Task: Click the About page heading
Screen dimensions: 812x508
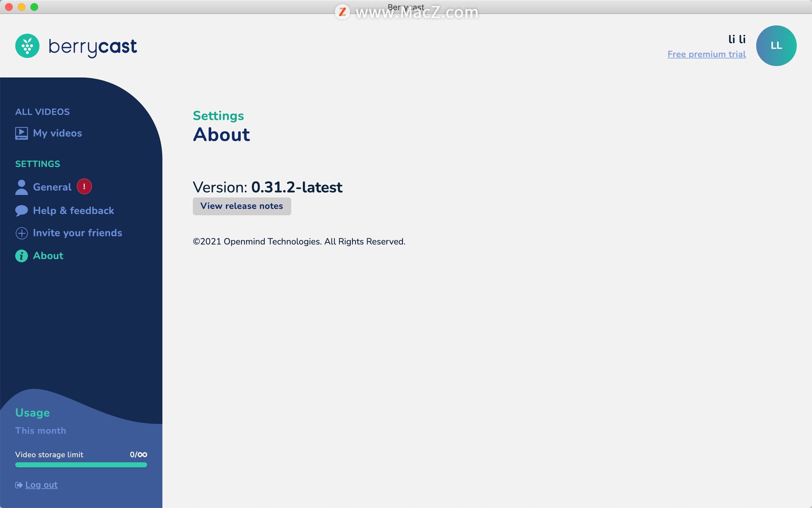Action: (222, 135)
